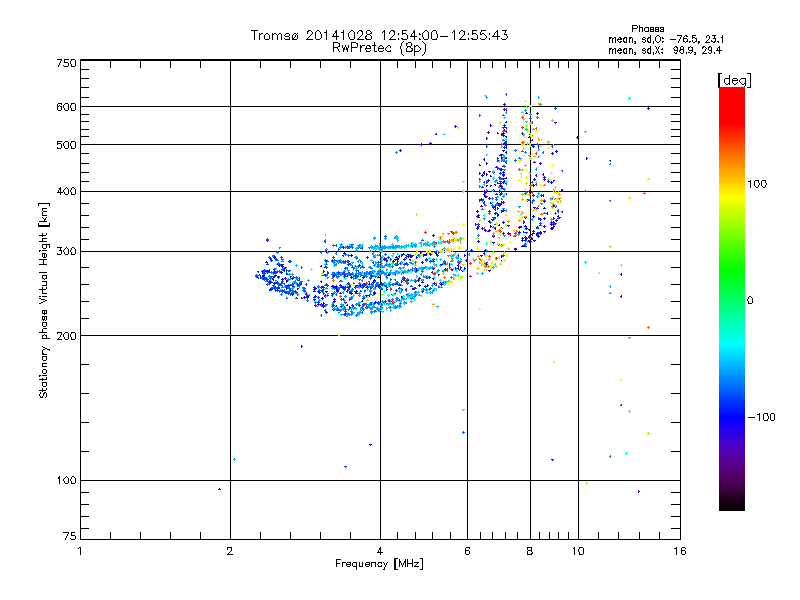The height and width of the screenshot is (600, 800).
Task: Click y-axis tick label '500'
Action: click(x=67, y=145)
